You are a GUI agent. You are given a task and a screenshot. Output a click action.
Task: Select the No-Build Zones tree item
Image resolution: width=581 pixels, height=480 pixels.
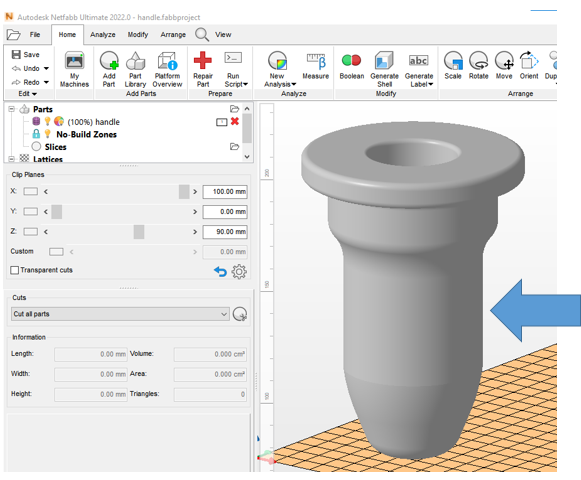pos(86,134)
